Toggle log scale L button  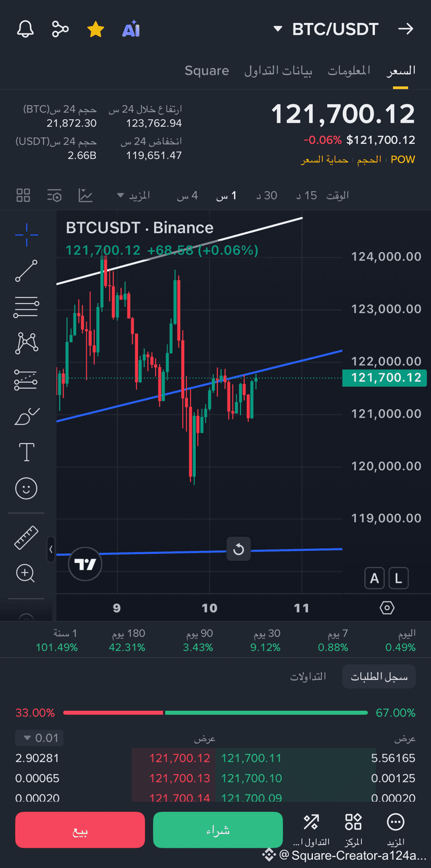click(x=398, y=578)
